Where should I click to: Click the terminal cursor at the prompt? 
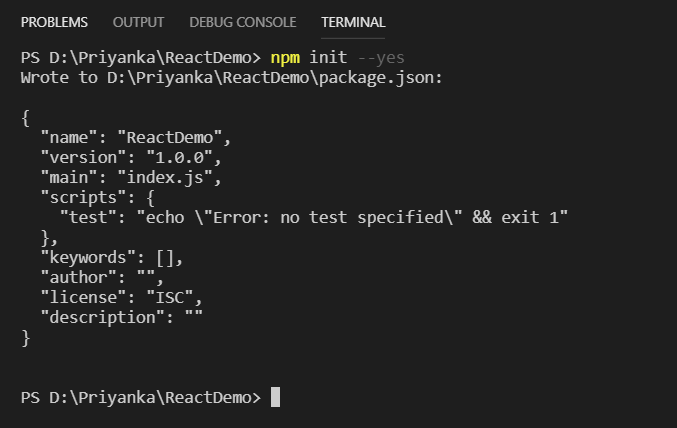(276, 397)
